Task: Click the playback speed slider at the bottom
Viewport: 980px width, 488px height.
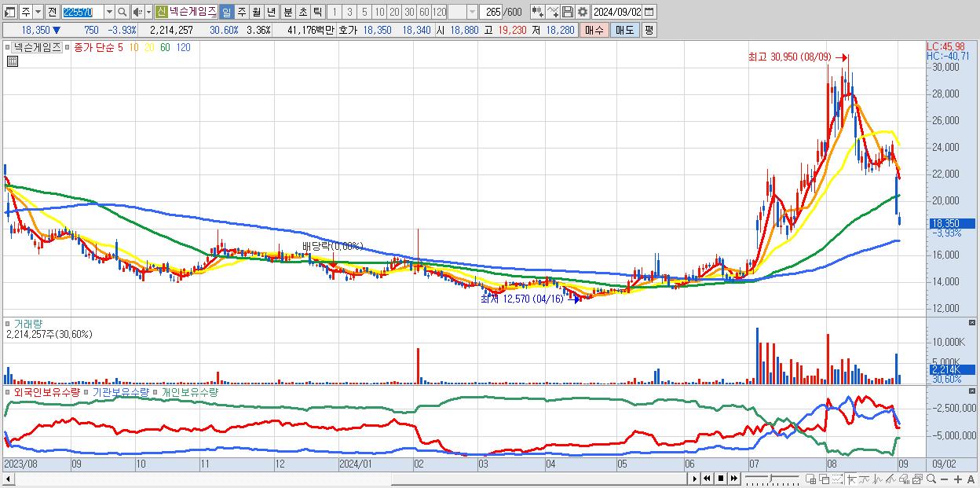Action: (x=771, y=479)
